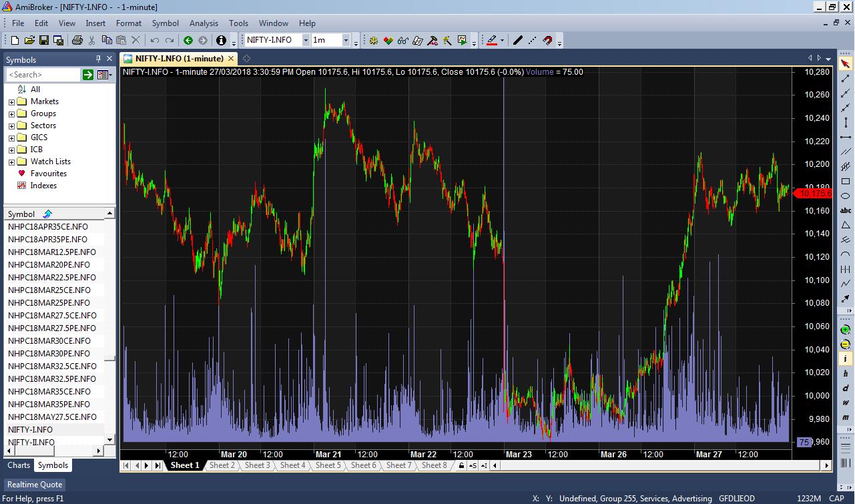
Task: Select the arrow pointer tool
Action: (846, 64)
